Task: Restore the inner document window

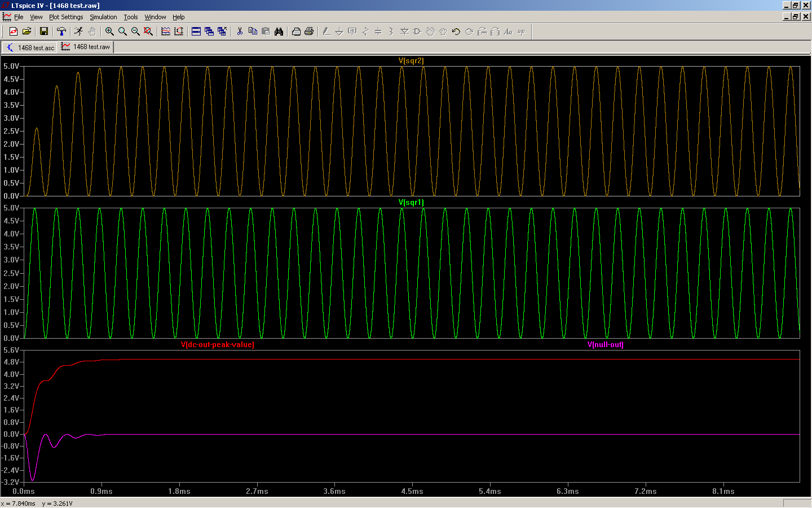Action: pyautogui.click(x=796, y=16)
